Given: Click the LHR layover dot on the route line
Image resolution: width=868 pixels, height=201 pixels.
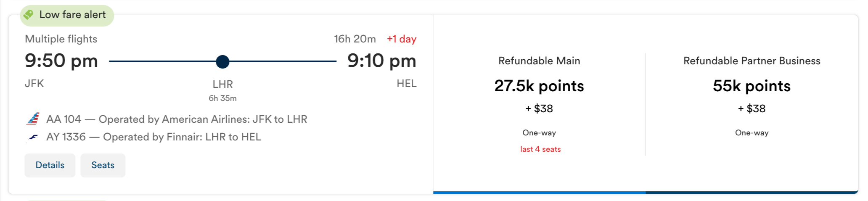Looking at the screenshot, I should tap(222, 61).
